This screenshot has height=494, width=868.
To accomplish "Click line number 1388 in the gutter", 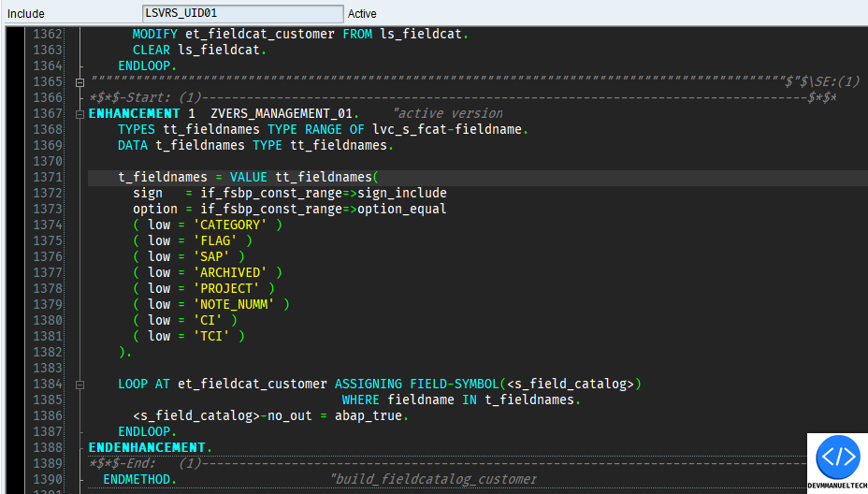I will pyautogui.click(x=48, y=447).
